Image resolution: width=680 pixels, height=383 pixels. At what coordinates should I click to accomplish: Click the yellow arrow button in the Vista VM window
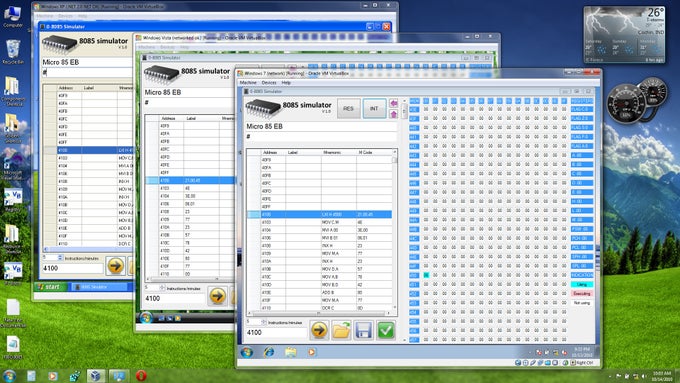[x=217, y=296]
